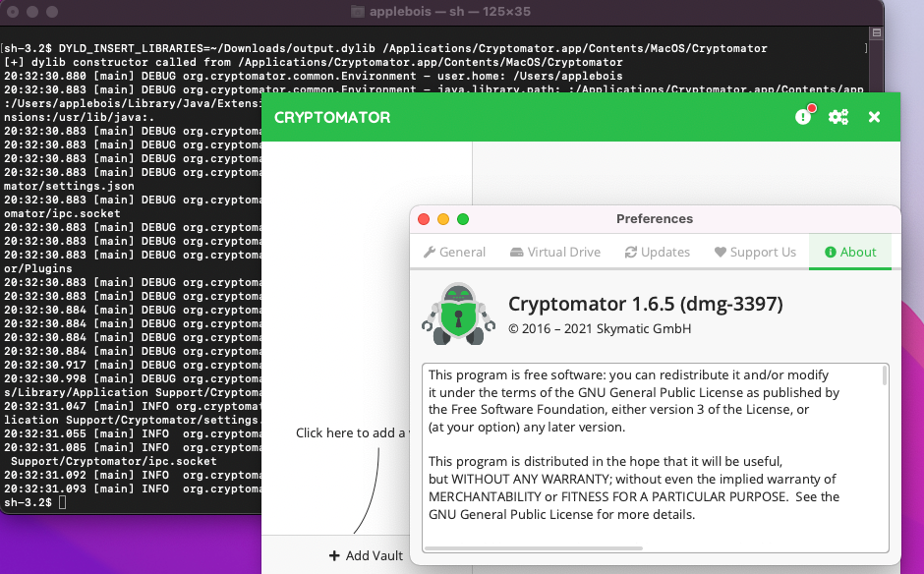Click the Add Vault button
The image size is (924, 574).
coord(366,555)
